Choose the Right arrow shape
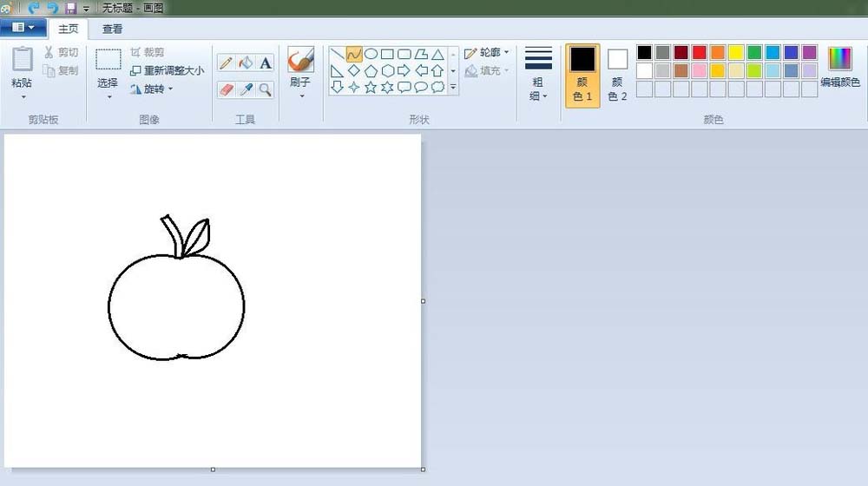The height and width of the screenshot is (486, 868). tap(404, 71)
